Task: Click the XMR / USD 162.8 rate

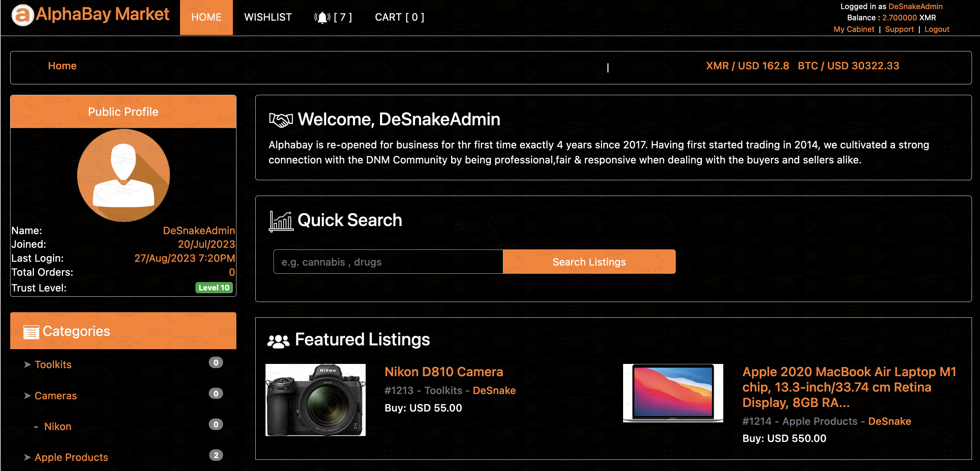Action: [x=747, y=66]
